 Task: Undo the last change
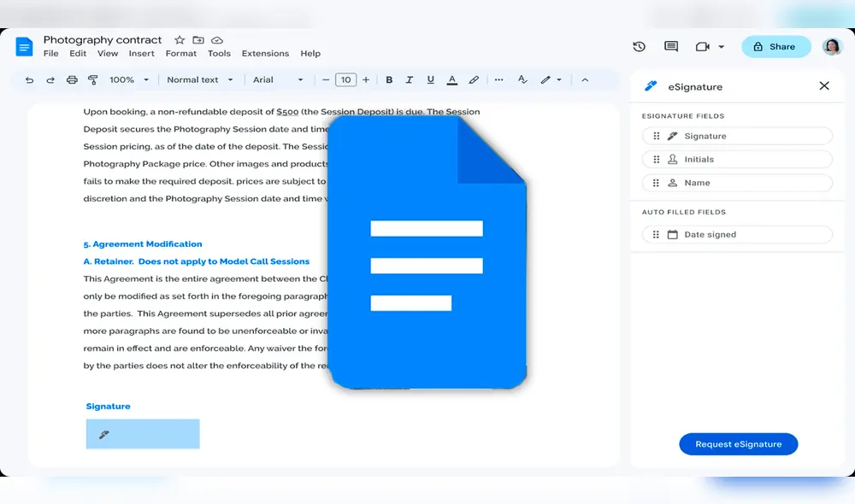(x=28, y=79)
